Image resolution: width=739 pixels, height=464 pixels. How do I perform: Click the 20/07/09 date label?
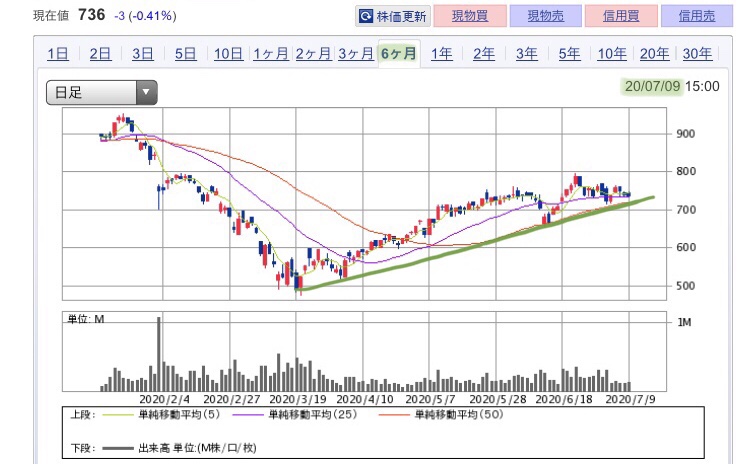click(x=651, y=86)
